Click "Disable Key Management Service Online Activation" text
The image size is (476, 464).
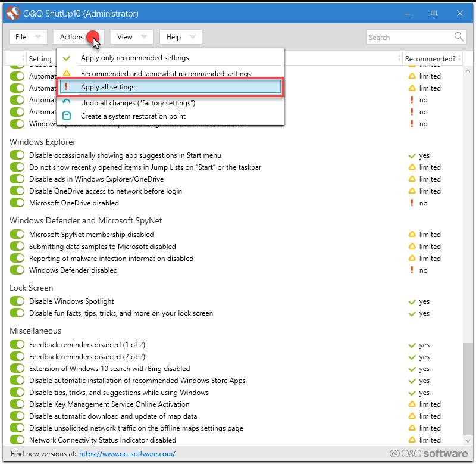[109, 404]
